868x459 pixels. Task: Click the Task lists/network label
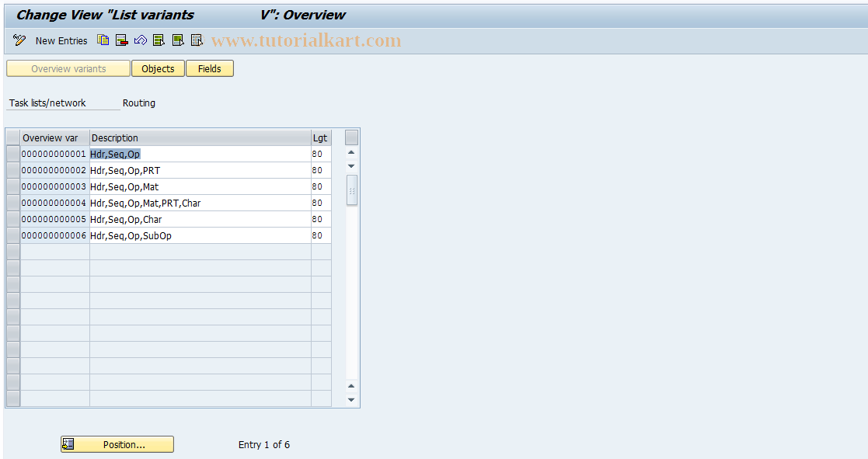click(x=47, y=103)
